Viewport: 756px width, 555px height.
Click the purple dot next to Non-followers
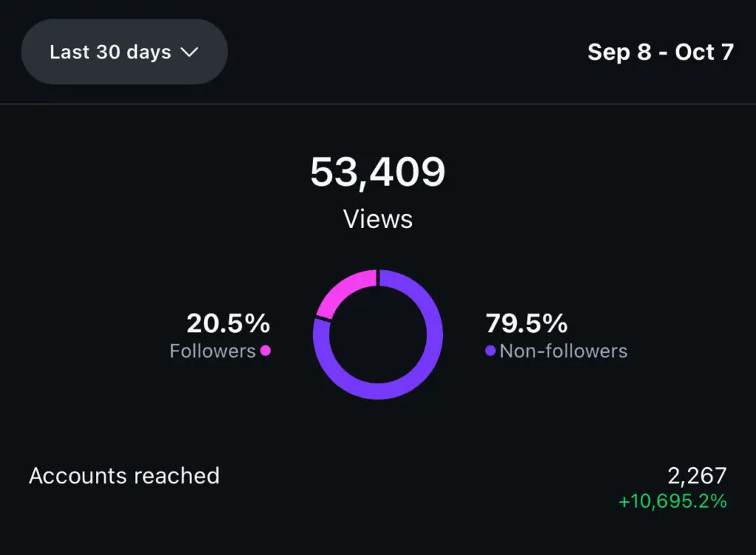490,351
